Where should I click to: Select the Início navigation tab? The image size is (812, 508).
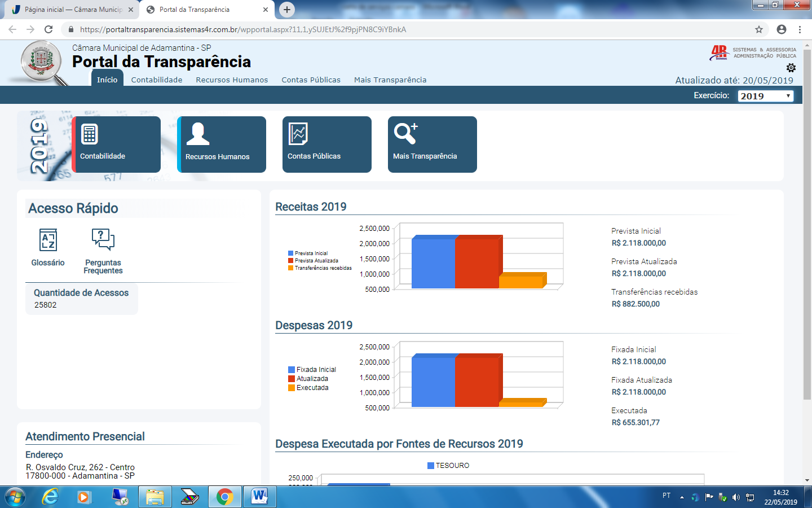(107, 80)
